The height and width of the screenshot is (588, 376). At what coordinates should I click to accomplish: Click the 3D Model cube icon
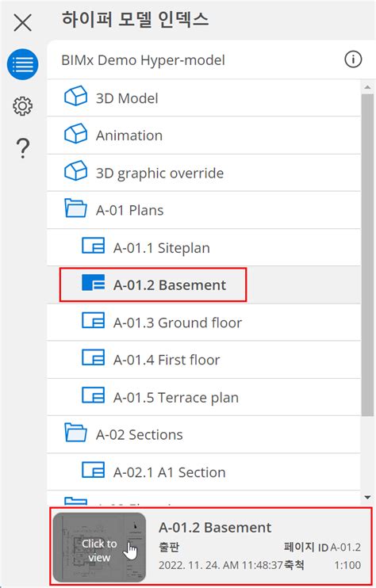[x=76, y=96]
